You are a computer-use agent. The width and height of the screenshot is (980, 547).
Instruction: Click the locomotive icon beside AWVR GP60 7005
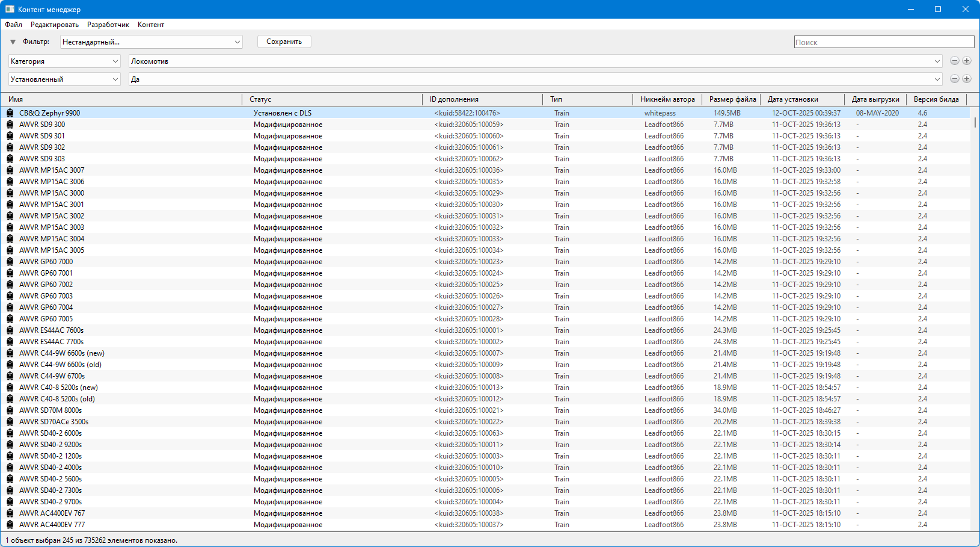[10, 319]
